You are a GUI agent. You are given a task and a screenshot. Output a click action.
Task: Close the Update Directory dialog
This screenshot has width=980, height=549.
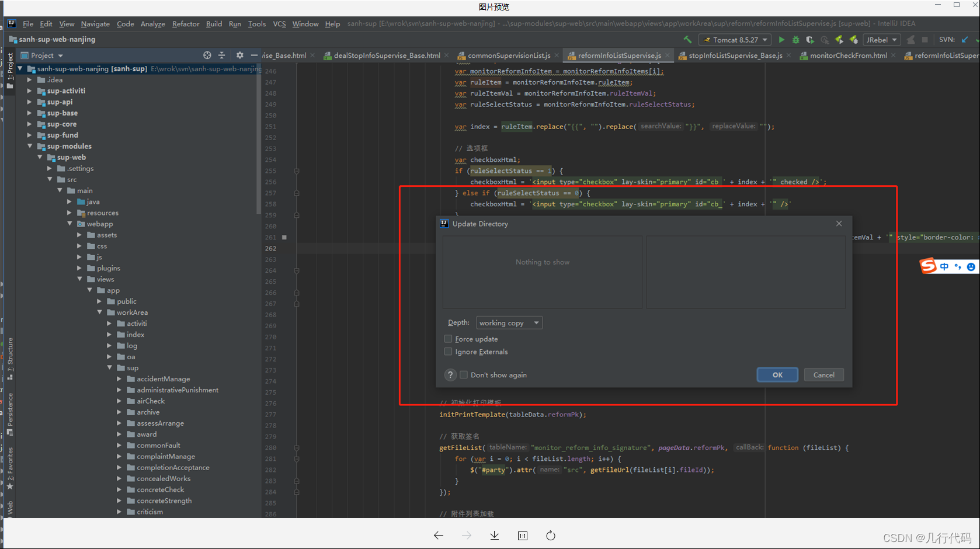(x=839, y=224)
